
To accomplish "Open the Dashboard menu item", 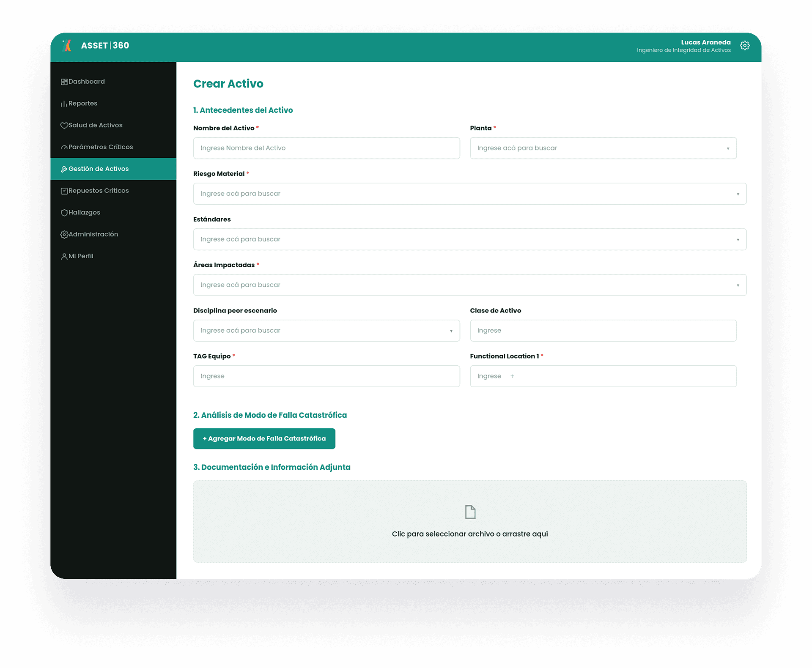I will [x=113, y=82].
